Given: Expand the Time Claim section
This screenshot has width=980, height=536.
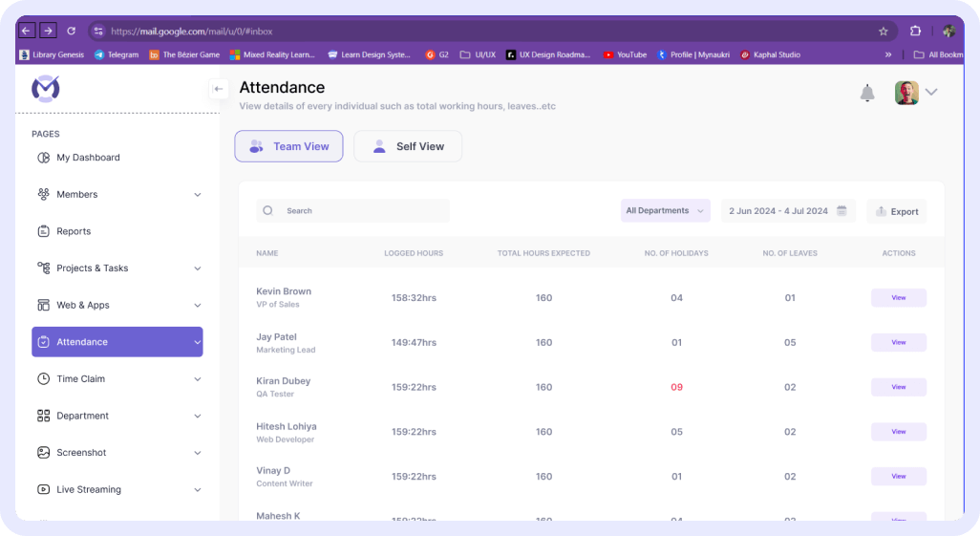Looking at the screenshot, I should [x=198, y=379].
